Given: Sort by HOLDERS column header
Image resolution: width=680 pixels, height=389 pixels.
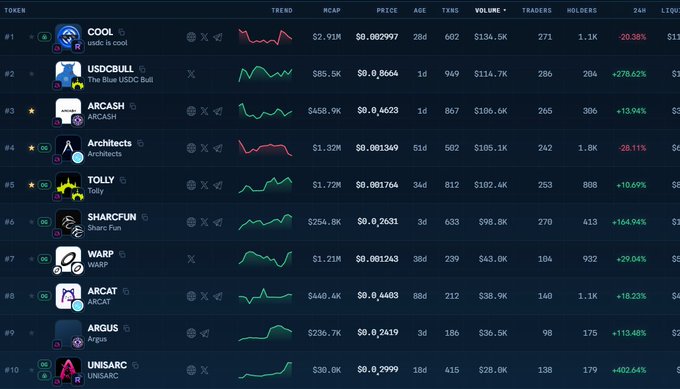Looking at the screenshot, I should click(x=582, y=10).
